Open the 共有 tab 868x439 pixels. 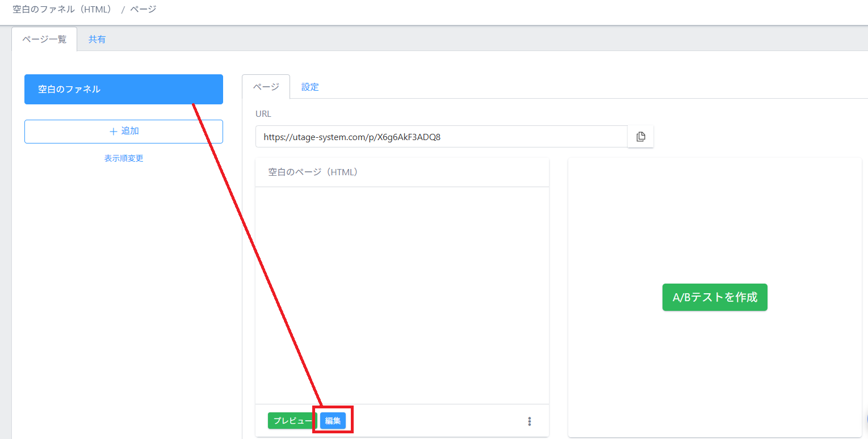coord(97,39)
